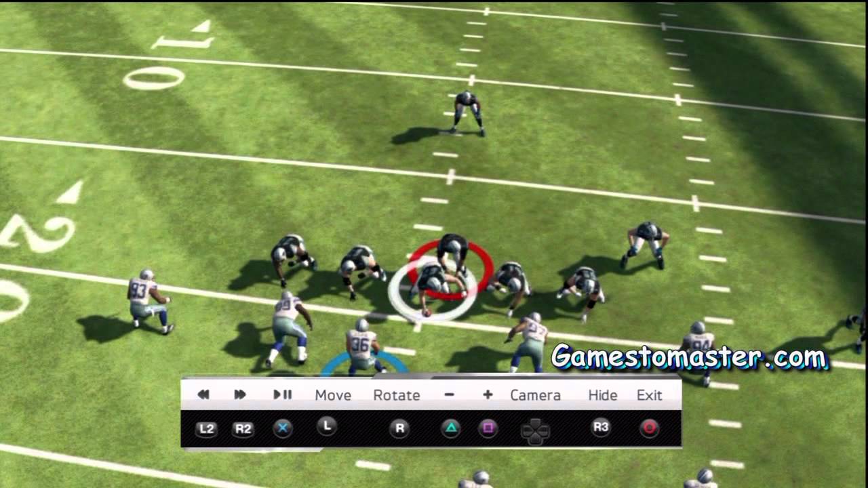Select the Camera label
Viewport: 868px width, 488px height.
coord(536,395)
